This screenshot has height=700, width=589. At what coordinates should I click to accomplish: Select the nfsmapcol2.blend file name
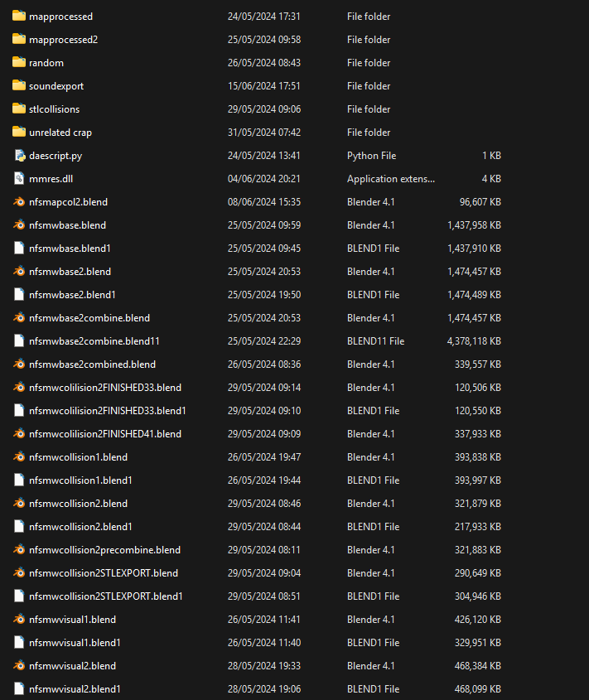[x=68, y=202]
